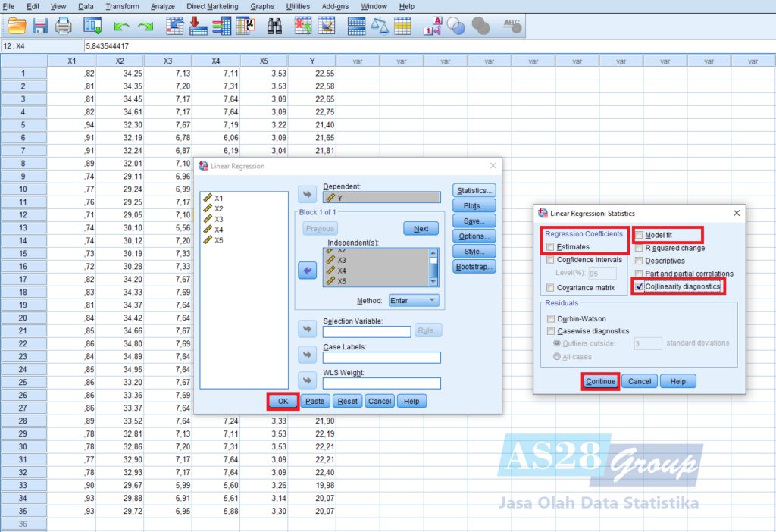776x532 pixels.
Task: Enable the Estimates checkbox
Action: [550, 247]
